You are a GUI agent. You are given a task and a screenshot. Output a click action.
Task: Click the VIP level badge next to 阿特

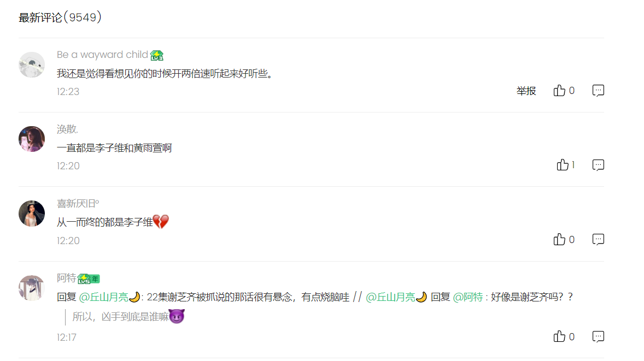point(89,279)
